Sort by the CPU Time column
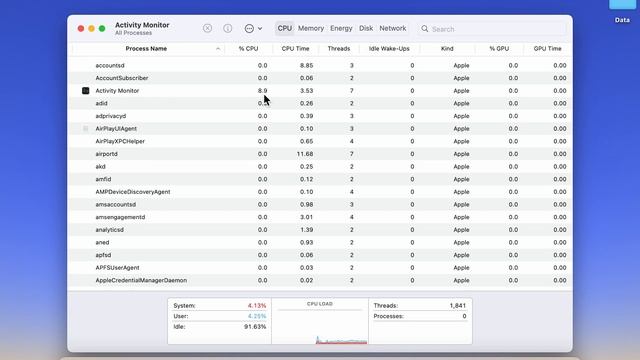 [295, 49]
